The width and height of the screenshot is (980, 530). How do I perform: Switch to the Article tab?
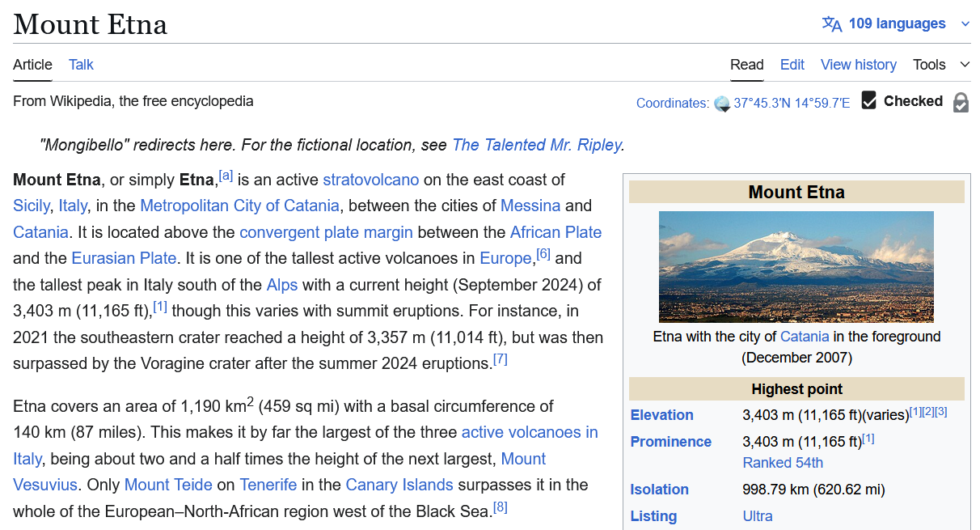pyautogui.click(x=32, y=65)
